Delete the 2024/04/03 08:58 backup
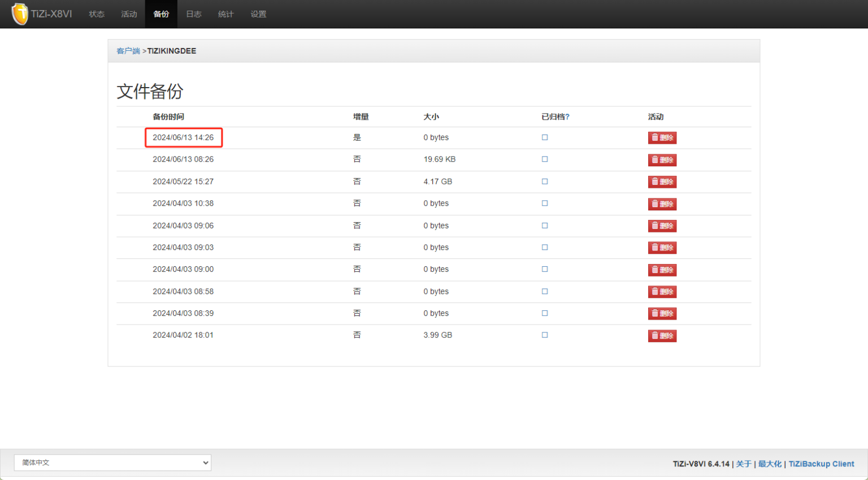868x480 pixels. (x=662, y=292)
